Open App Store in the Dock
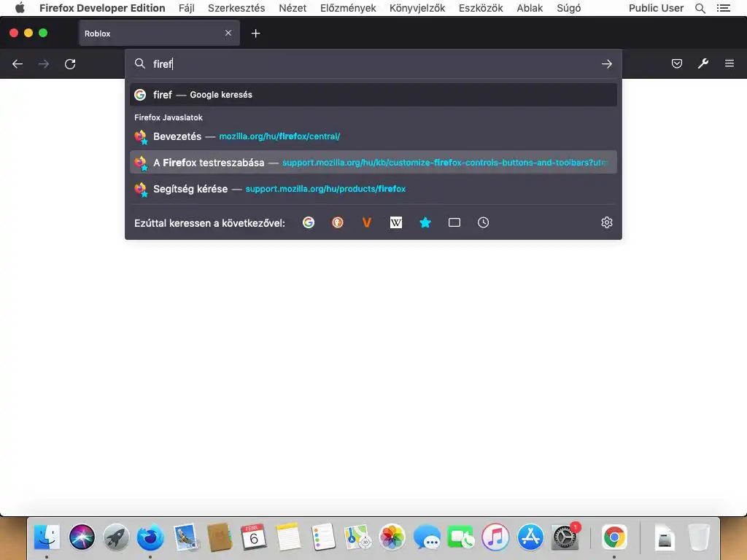The image size is (747, 560). (530, 537)
